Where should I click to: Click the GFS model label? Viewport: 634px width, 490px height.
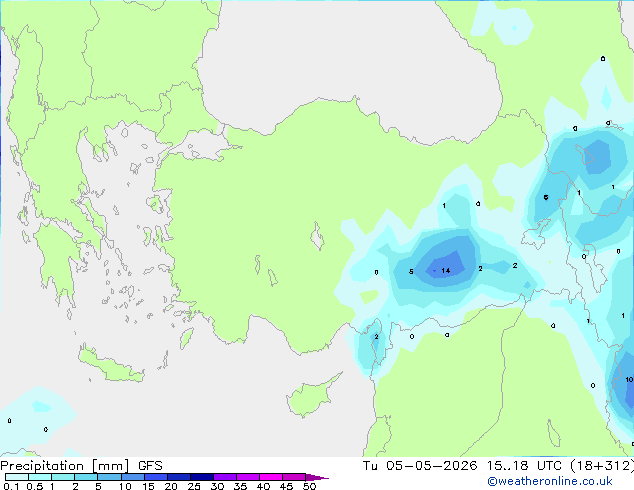[x=150, y=466]
